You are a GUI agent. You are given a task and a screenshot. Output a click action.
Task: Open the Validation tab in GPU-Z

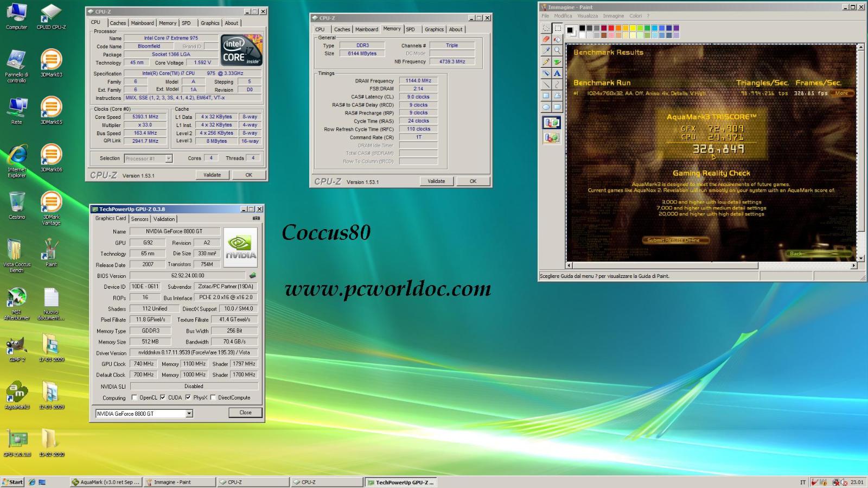(x=164, y=219)
